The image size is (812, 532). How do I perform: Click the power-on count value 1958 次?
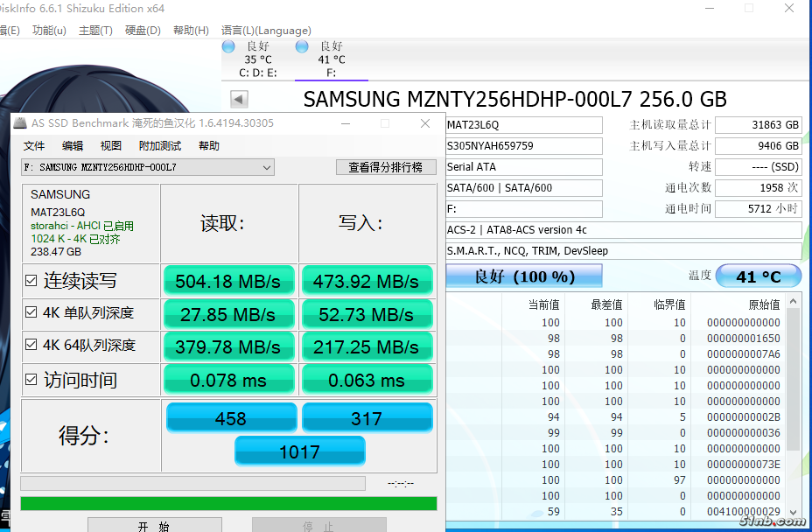(x=759, y=187)
